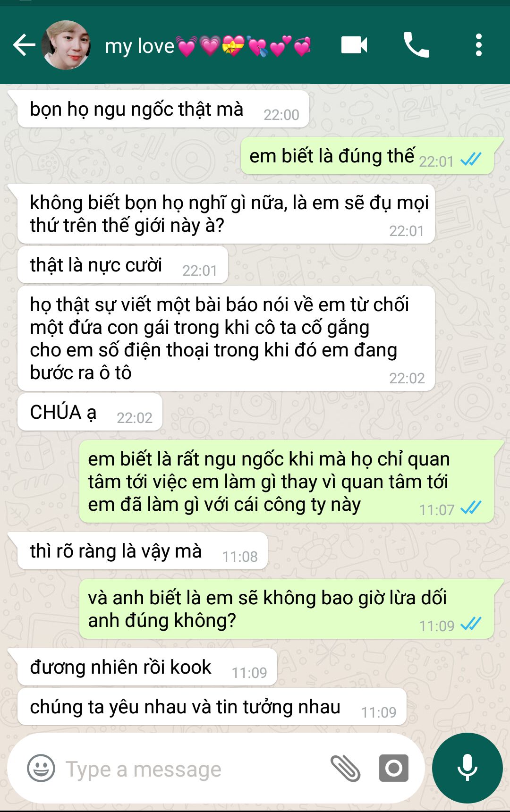Screen dimensions: 510x812
Task: Attach a file with paperclip icon
Action: pos(345,768)
